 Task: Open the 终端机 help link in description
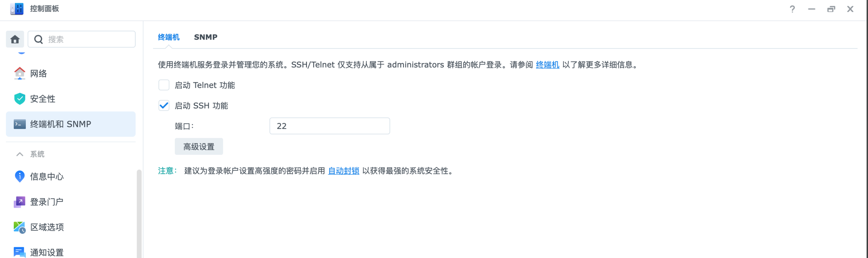547,65
